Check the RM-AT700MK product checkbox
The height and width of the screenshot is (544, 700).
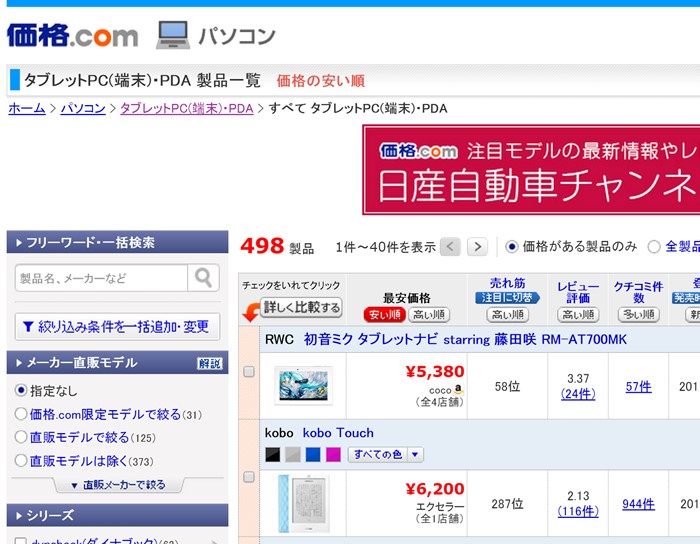coord(249,371)
